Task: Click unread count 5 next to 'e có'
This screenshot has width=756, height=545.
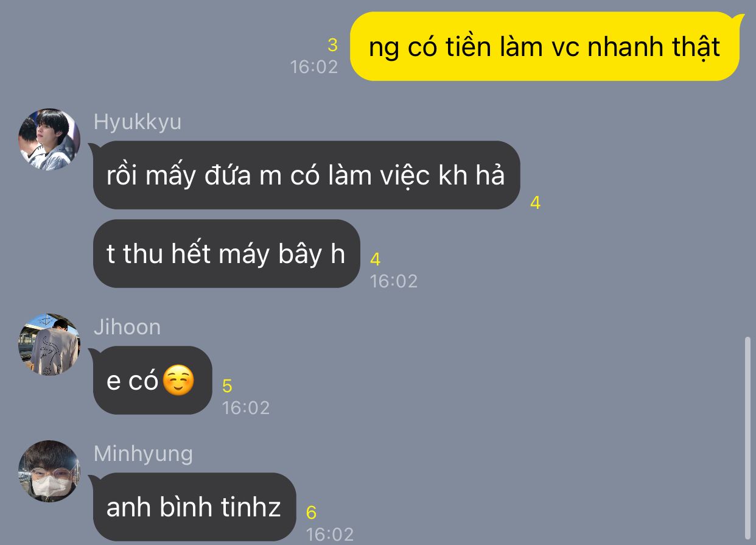Action: [x=227, y=386]
